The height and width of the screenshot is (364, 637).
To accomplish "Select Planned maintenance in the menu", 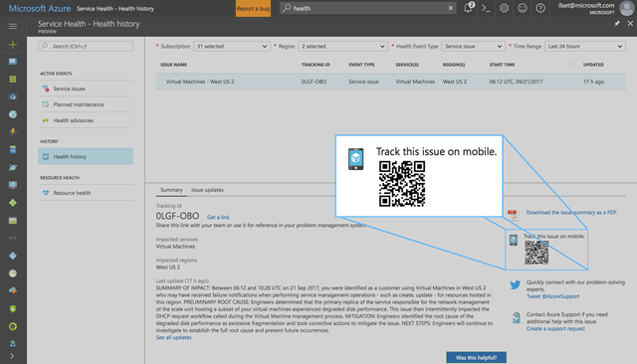I will [x=86, y=104].
